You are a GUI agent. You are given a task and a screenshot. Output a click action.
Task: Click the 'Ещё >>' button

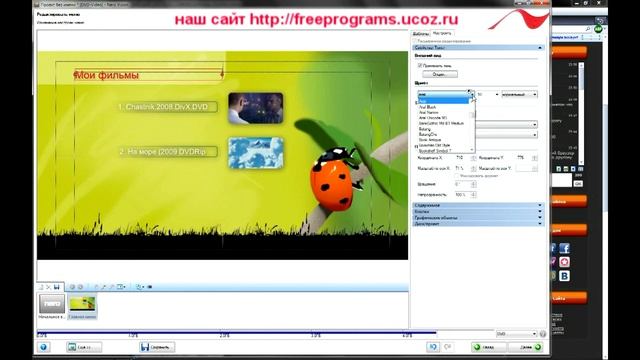[84, 347]
